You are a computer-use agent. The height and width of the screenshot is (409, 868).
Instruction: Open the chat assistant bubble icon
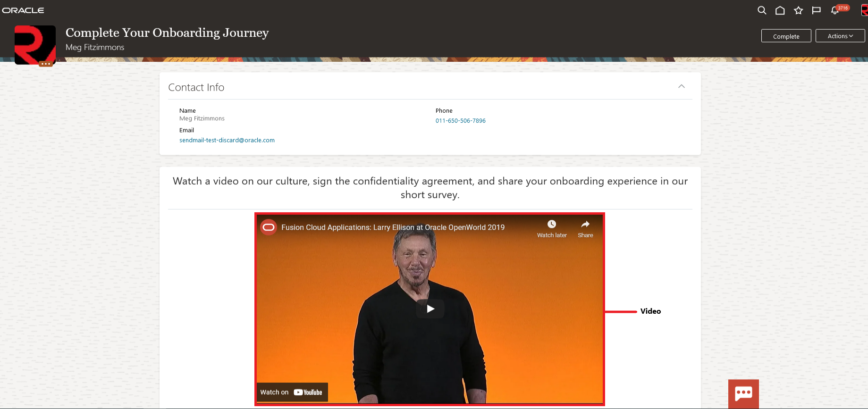(743, 393)
